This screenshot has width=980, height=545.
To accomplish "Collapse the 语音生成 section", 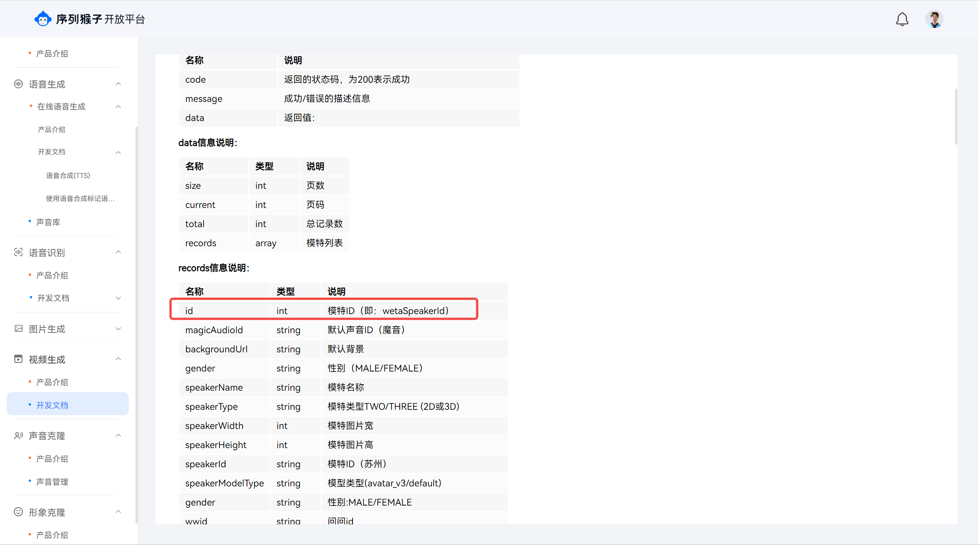I will [x=118, y=84].
